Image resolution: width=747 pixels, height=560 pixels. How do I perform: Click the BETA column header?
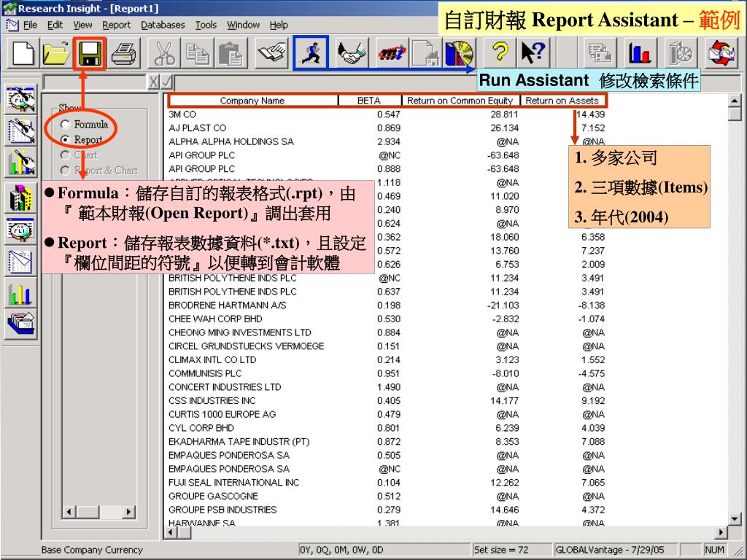[369, 101]
